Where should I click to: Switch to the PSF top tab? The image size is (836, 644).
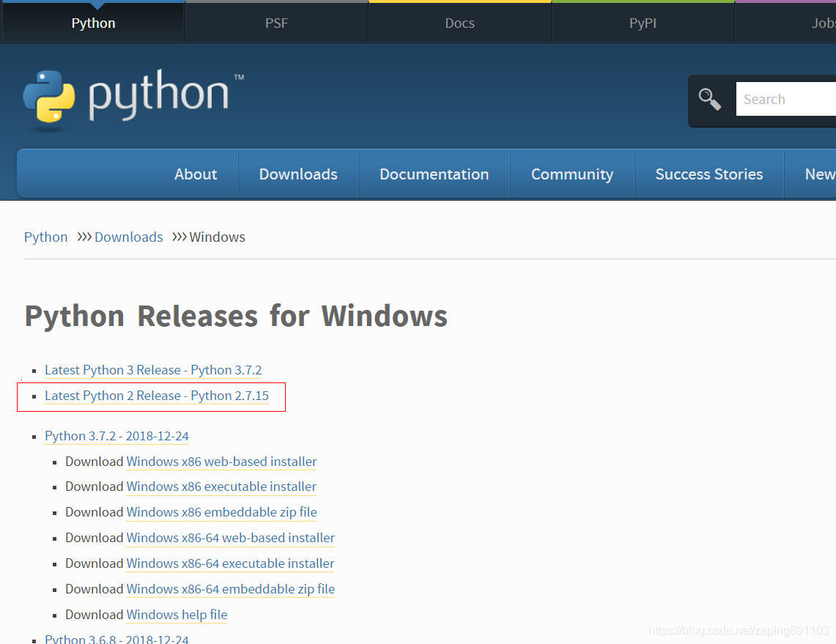point(276,23)
